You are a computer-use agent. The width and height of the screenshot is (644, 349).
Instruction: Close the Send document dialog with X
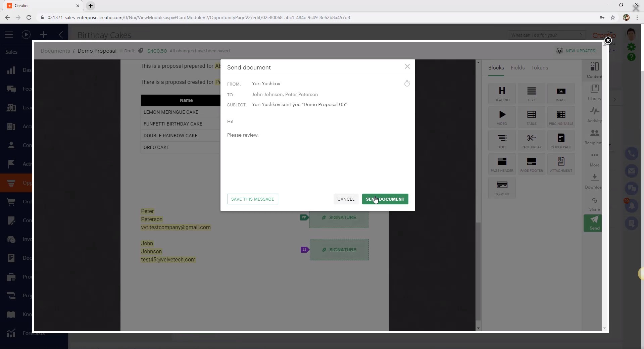407,67
